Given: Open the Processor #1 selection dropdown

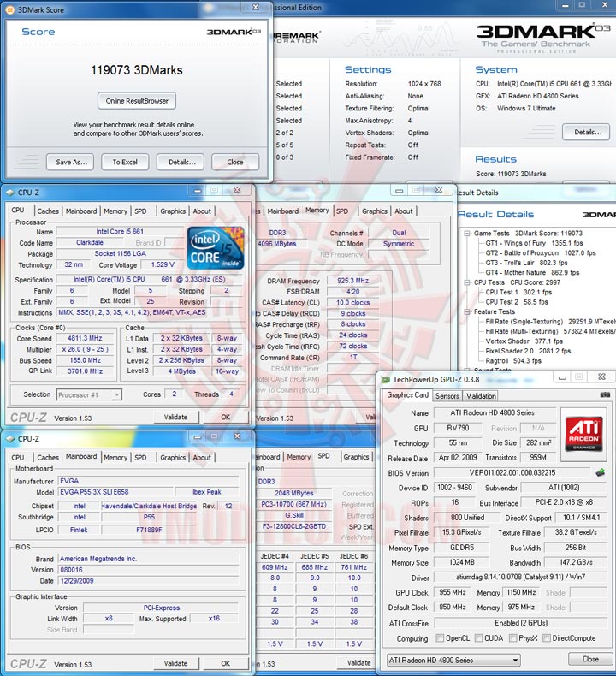Looking at the screenshot, I should (117, 394).
